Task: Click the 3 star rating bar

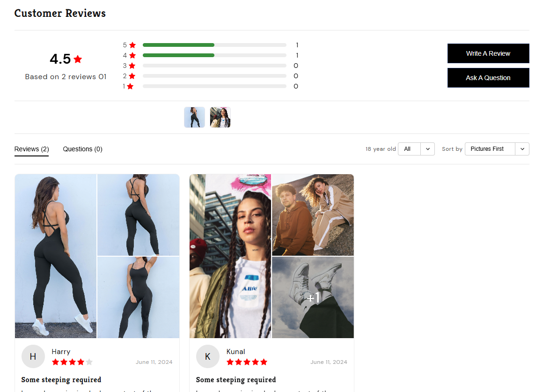Action: [x=214, y=66]
